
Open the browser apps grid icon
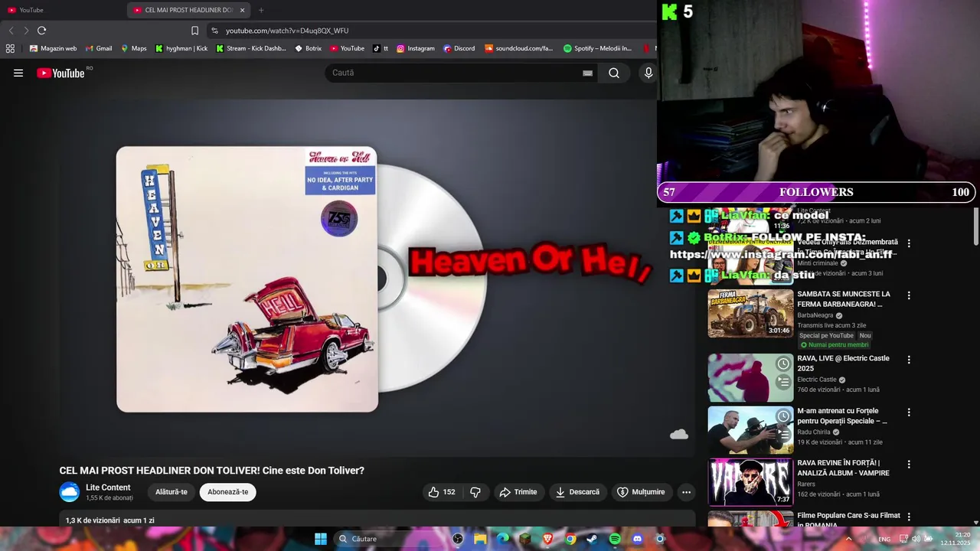pyautogui.click(x=10, y=48)
